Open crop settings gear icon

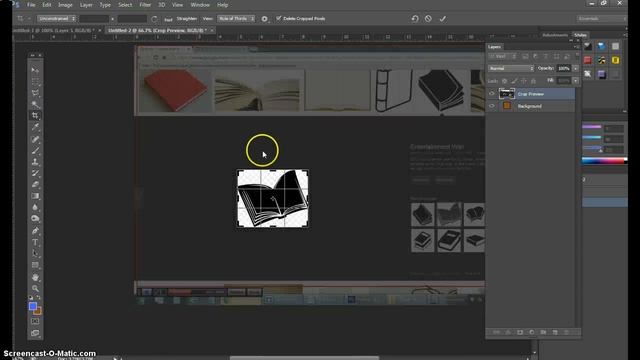(x=264, y=19)
